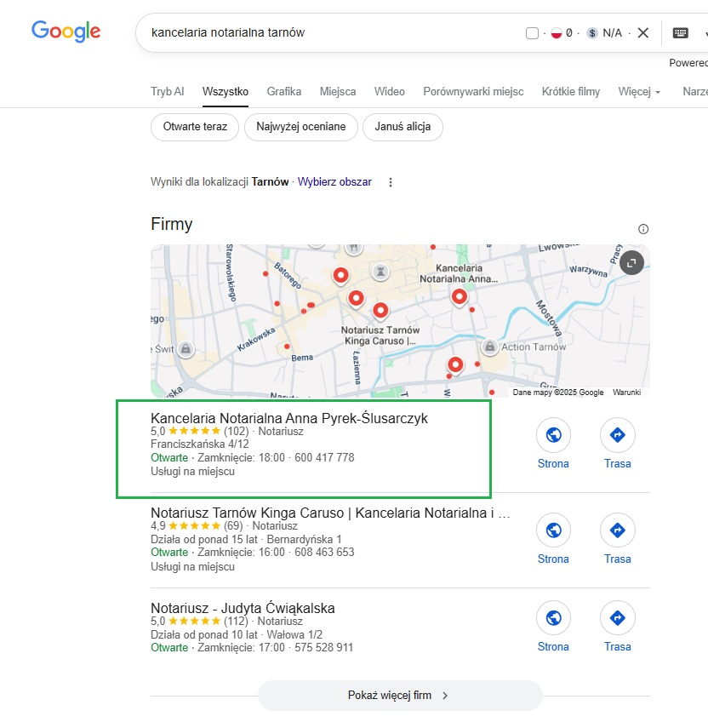Image resolution: width=708 pixels, height=728 pixels.
Task: Expand Pokaż więcej firm list
Action: [x=399, y=696]
